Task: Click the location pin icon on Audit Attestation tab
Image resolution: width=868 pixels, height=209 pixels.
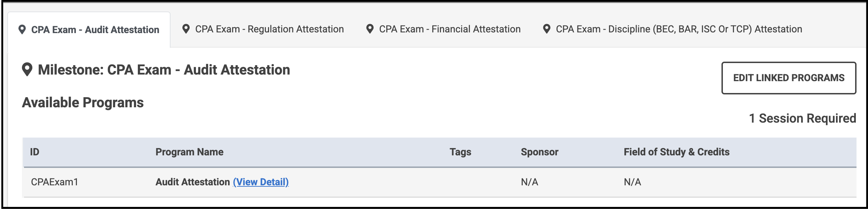Action: 23,30
